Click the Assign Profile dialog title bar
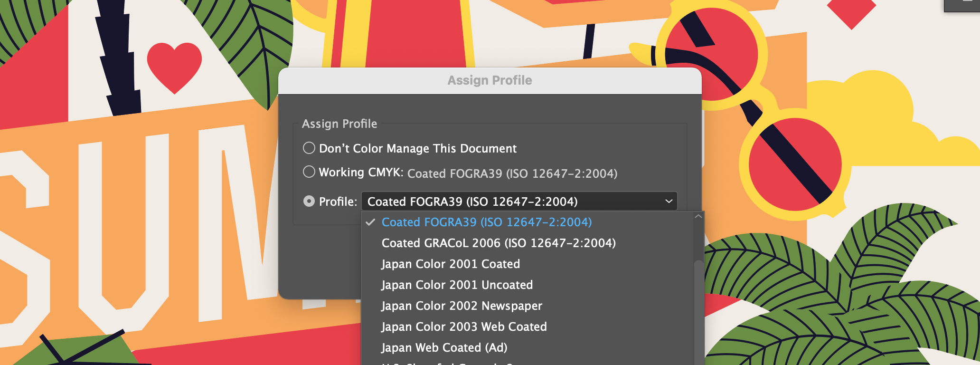The height and width of the screenshot is (365, 980). (x=490, y=80)
